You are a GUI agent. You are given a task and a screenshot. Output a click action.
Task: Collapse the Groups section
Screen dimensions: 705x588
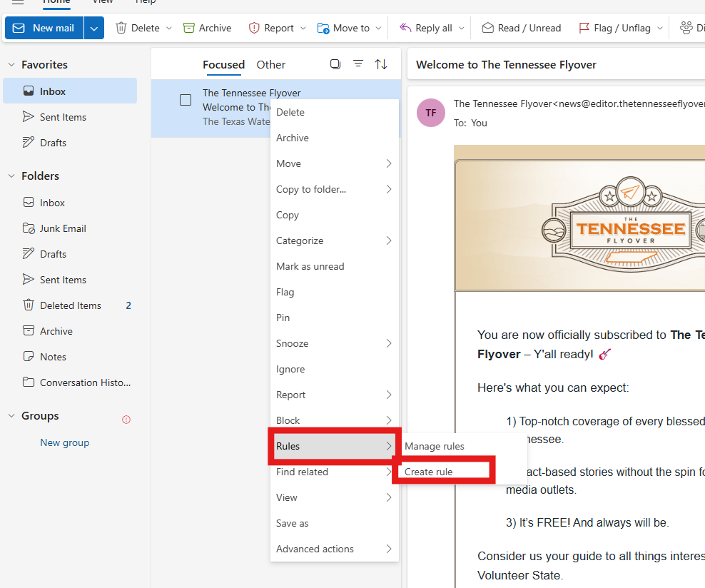11,416
